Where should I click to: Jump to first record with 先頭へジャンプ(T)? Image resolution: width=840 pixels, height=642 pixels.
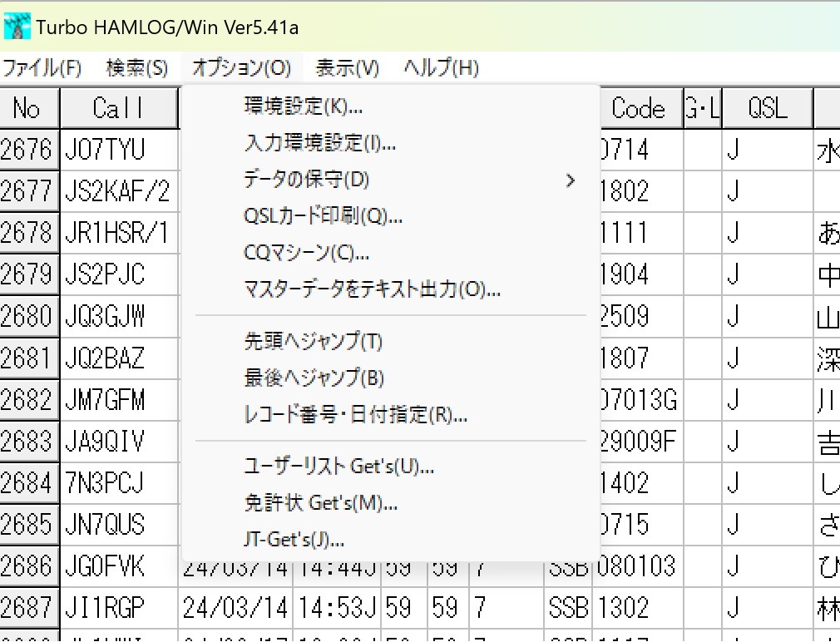[x=313, y=341]
